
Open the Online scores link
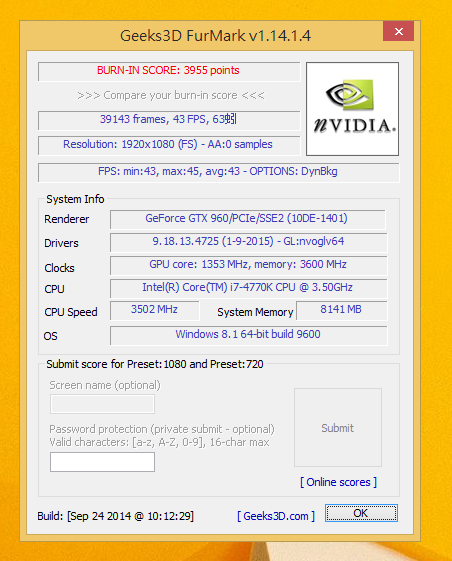(338, 482)
